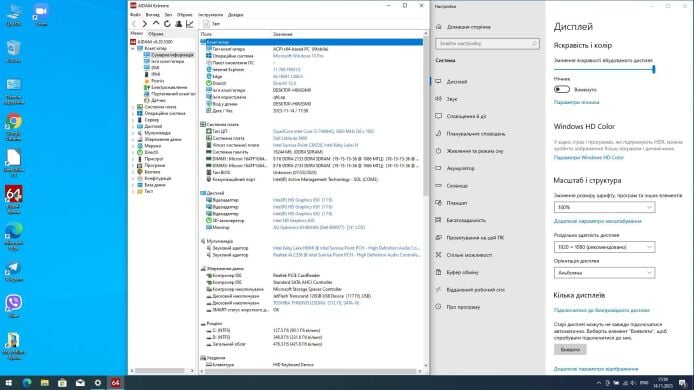
Task: Select Google Chrome desktop icon
Action: pyautogui.click(x=14, y=127)
